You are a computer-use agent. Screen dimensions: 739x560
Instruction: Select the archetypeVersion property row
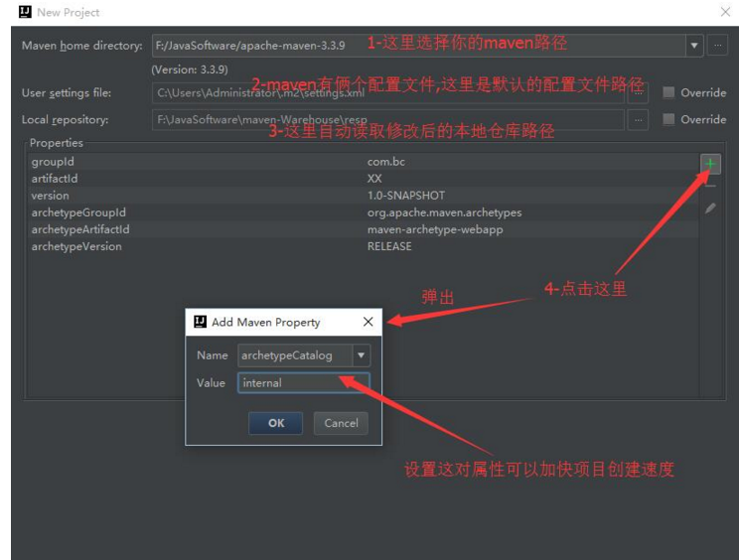[363, 246]
